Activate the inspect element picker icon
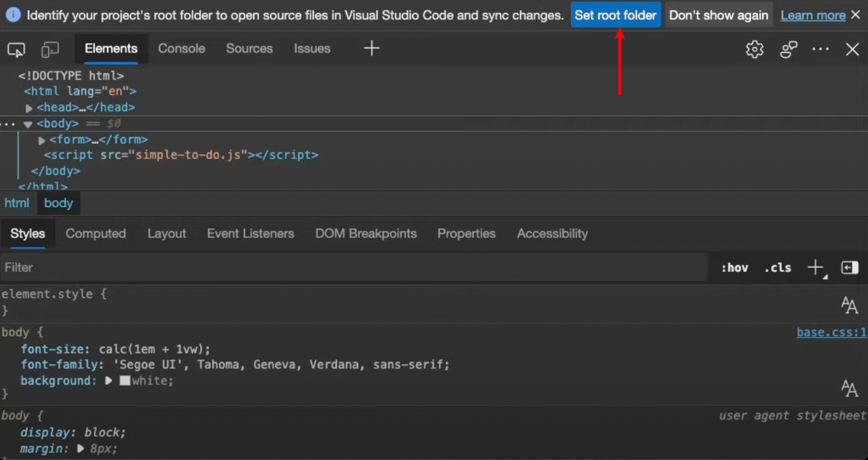This screenshot has width=868, height=460. coord(16,50)
